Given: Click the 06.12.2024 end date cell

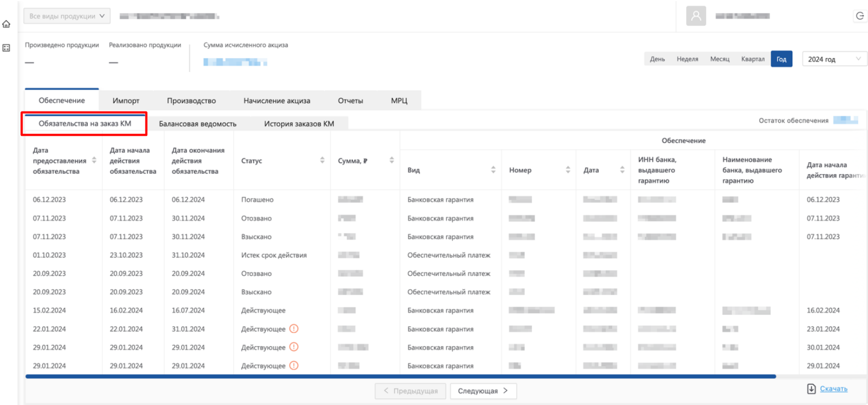Looking at the screenshot, I should click(188, 199).
